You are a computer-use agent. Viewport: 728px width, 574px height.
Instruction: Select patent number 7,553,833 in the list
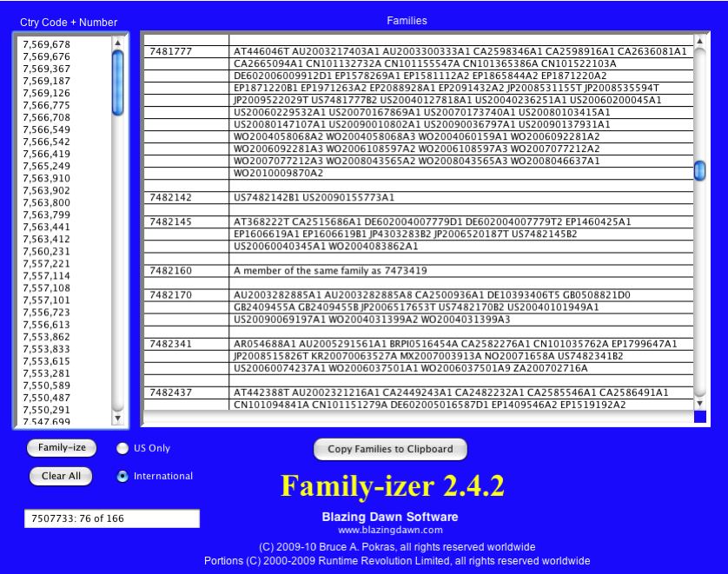pos(46,349)
